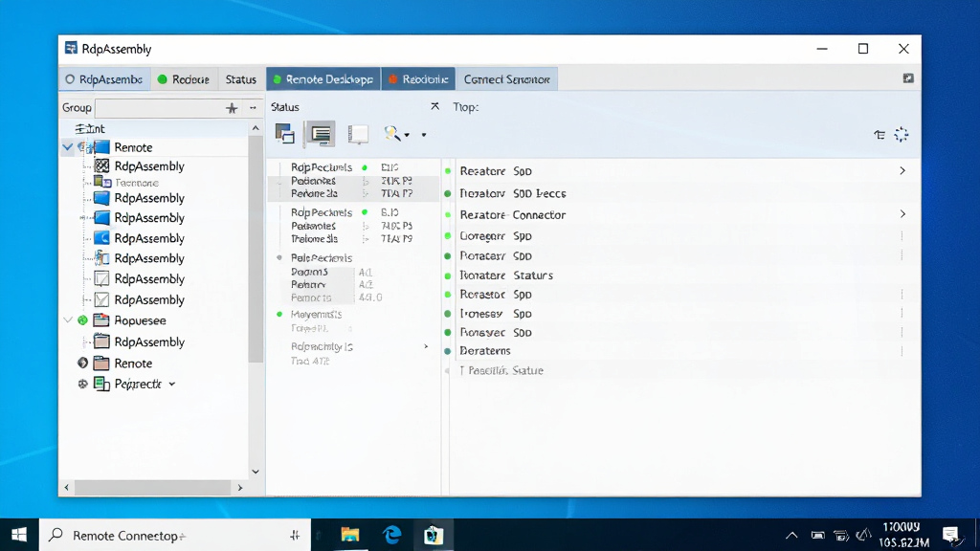This screenshot has height=551, width=980.
Task: Open File Explorer from the taskbar
Action: [350, 535]
